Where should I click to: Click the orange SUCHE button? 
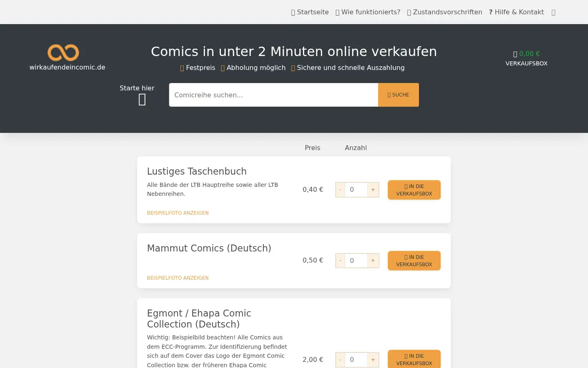(399, 95)
